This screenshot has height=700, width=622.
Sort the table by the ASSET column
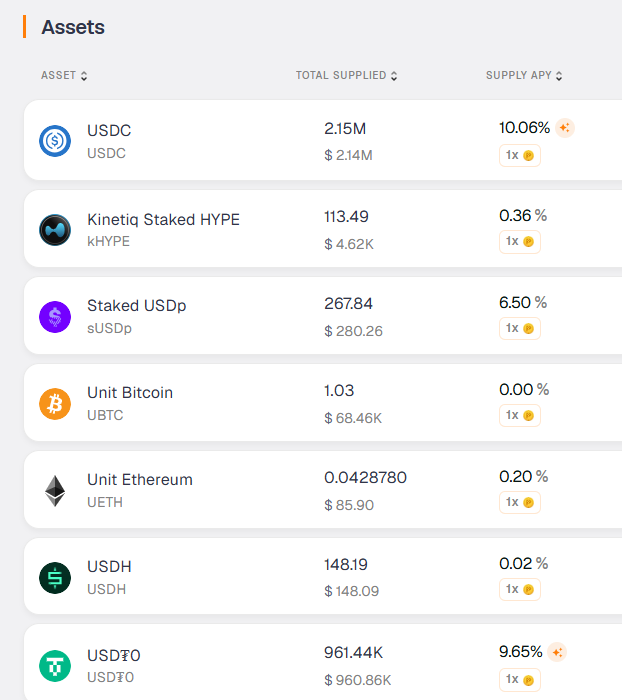point(64,75)
